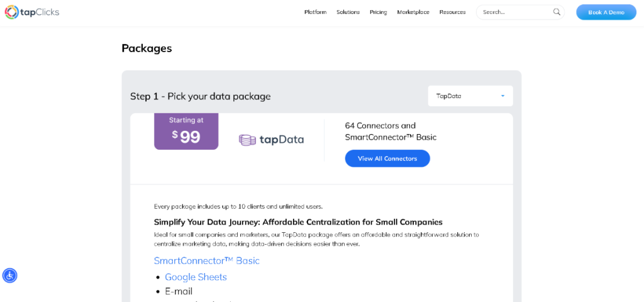The height and width of the screenshot is (302, 644).
Task: Click the search magnifier icon
Action: (557, 12)
